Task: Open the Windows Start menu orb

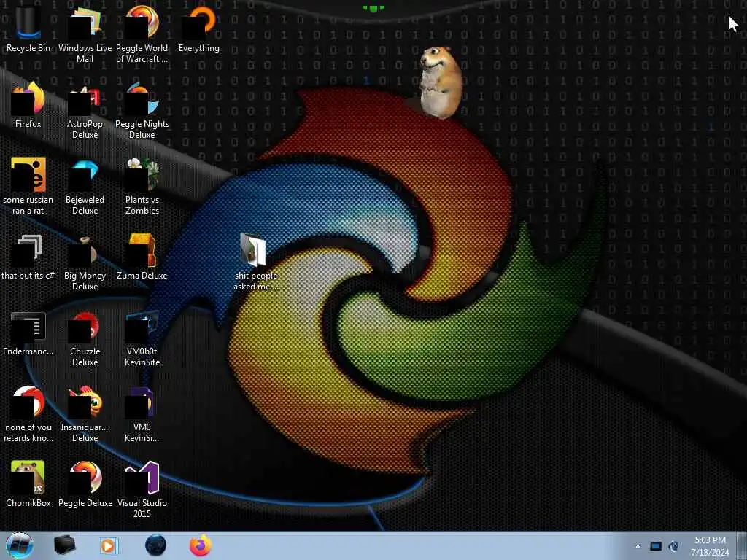Action: tap(20, 545)
